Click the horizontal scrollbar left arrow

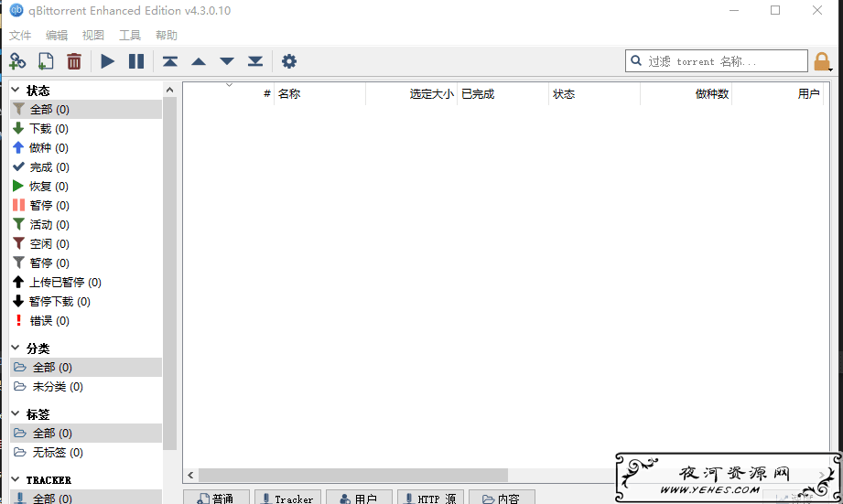pos(191,475)
